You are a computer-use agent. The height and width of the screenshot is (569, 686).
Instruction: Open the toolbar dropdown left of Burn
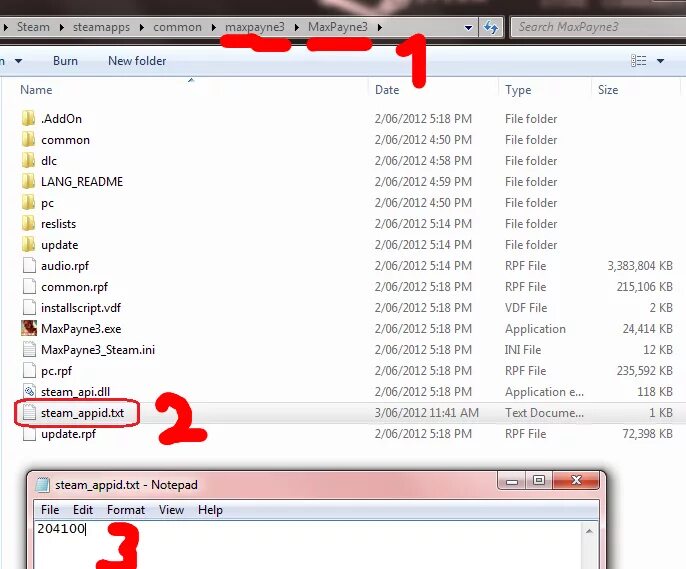[18, 61]
